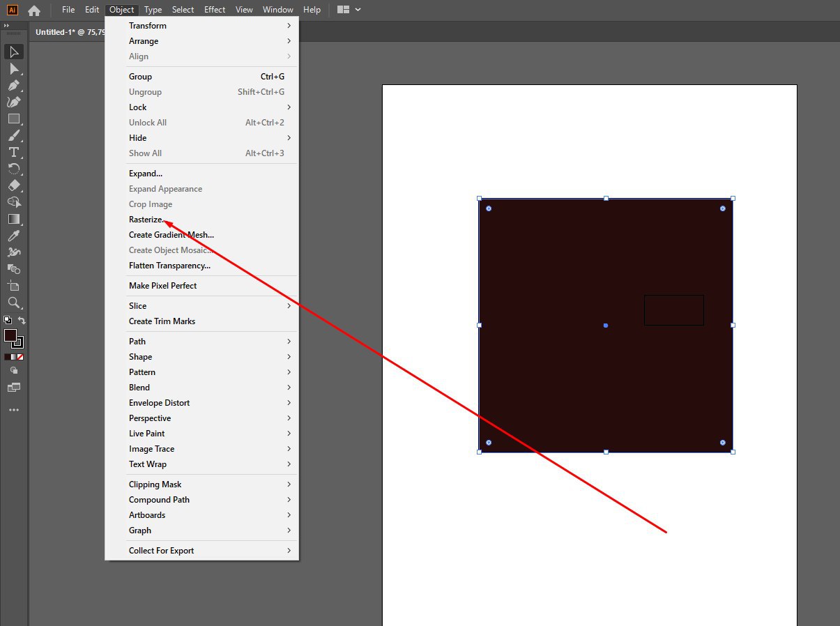The image size is (840, 626).
Task: Open the Drawing Modes icon
Action: (x=14, y=371)
